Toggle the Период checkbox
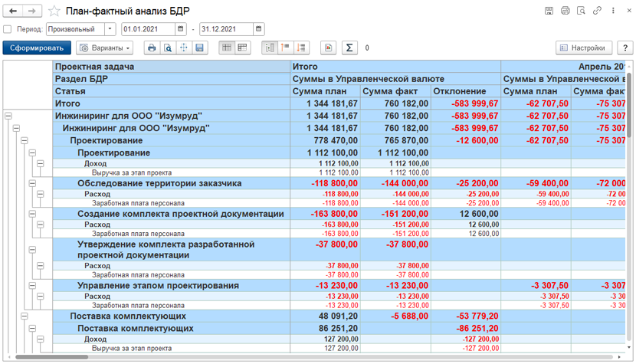This screenshot has height=364, width=636. (8, 29)
